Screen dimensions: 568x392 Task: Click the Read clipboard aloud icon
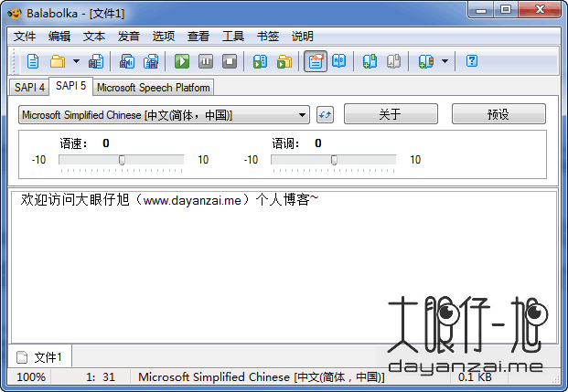[x=260, y=61]
